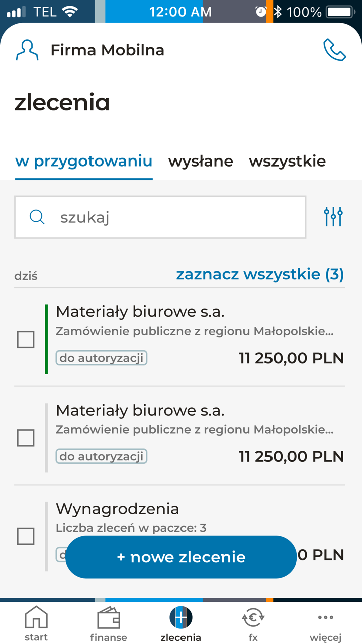Screen dimensions: 362x644
Task: Check the first Materiały biurowe order
Action: click(26, 339)
